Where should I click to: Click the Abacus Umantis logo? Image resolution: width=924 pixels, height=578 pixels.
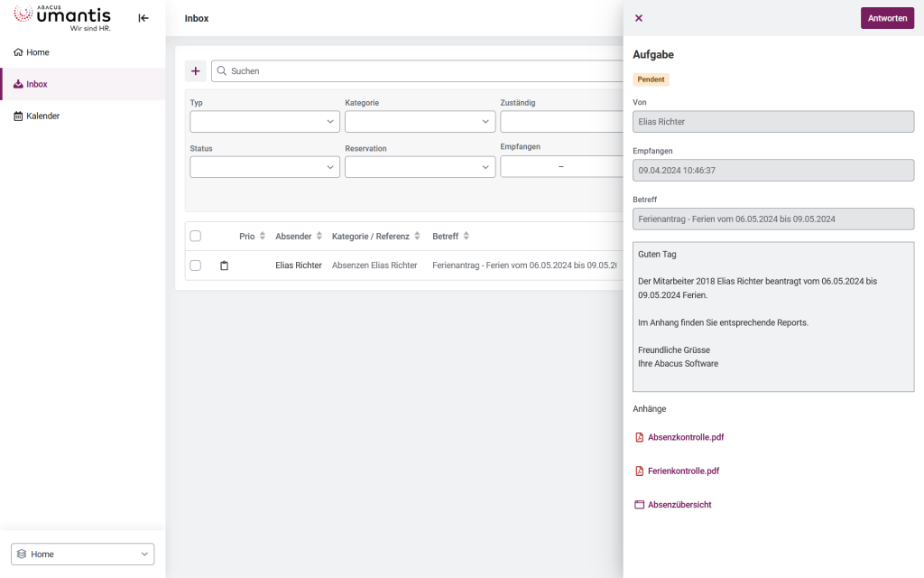tap(62, 17)
